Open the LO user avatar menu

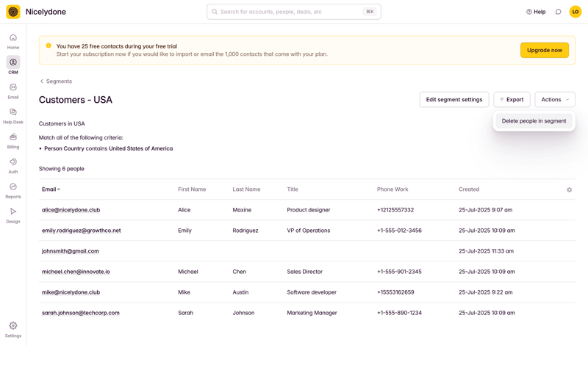tap(576, 12)
